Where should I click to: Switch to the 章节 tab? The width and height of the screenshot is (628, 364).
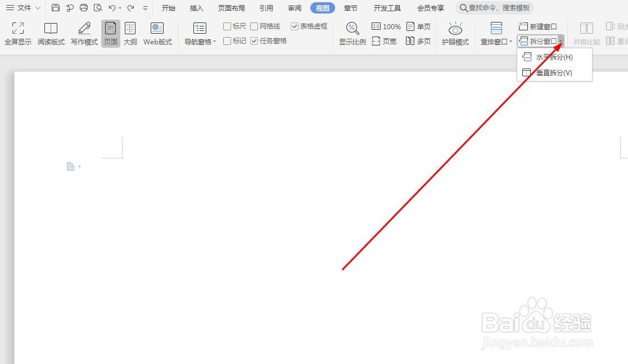coord(351,8)
